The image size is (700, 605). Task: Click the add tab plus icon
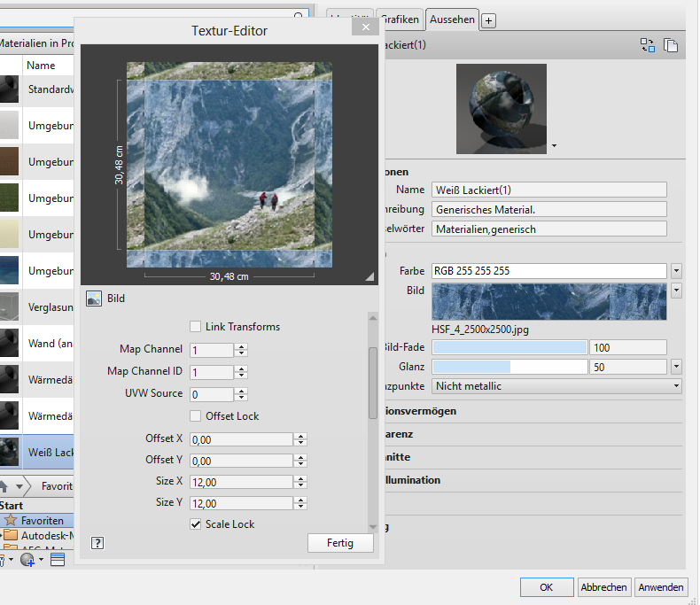point(488,20)
